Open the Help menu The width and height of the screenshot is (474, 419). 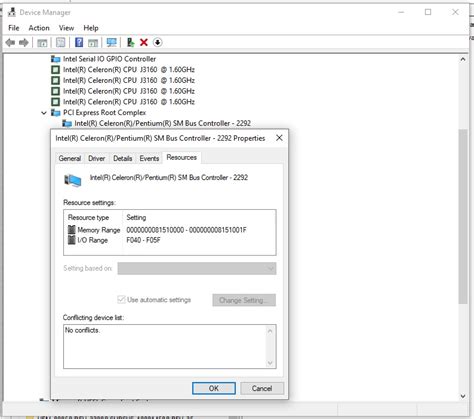(x=91, y=28)
